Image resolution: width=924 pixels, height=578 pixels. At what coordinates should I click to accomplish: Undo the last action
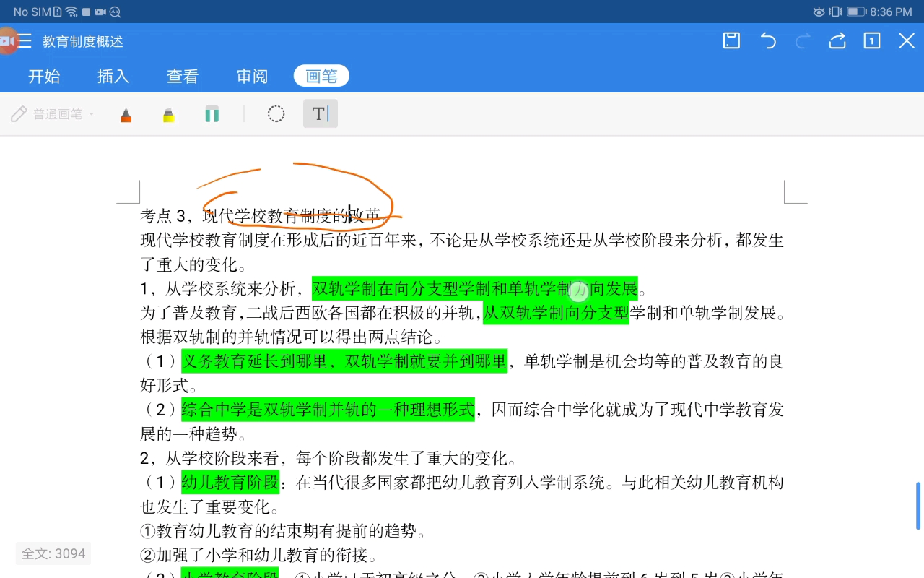tap(768, 40)
